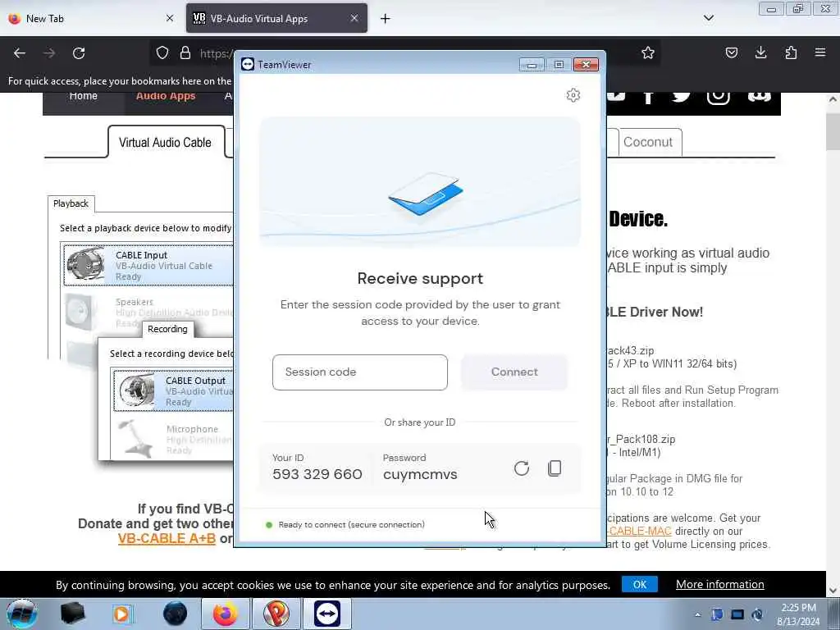Select the VB-Audio Virtual Apps tab
Image resolution: width=840 pixels, height=630 pixels.
point(276,19)
